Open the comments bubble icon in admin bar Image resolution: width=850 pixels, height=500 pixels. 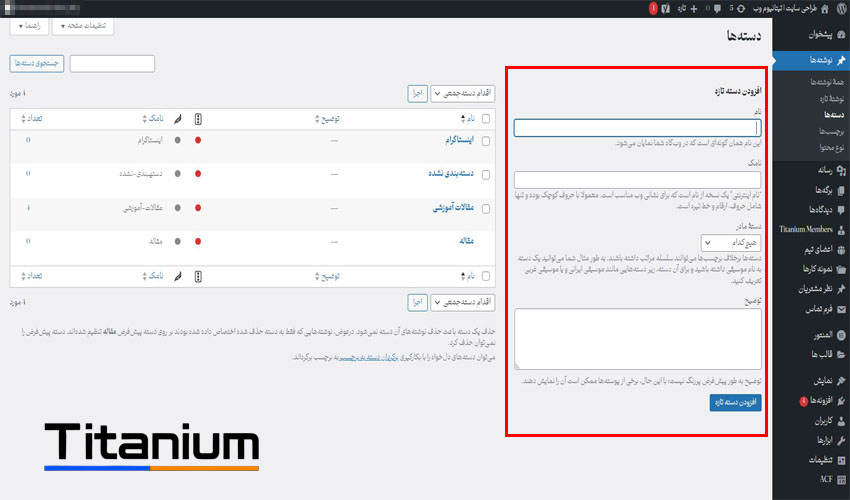tap(717, 9)
